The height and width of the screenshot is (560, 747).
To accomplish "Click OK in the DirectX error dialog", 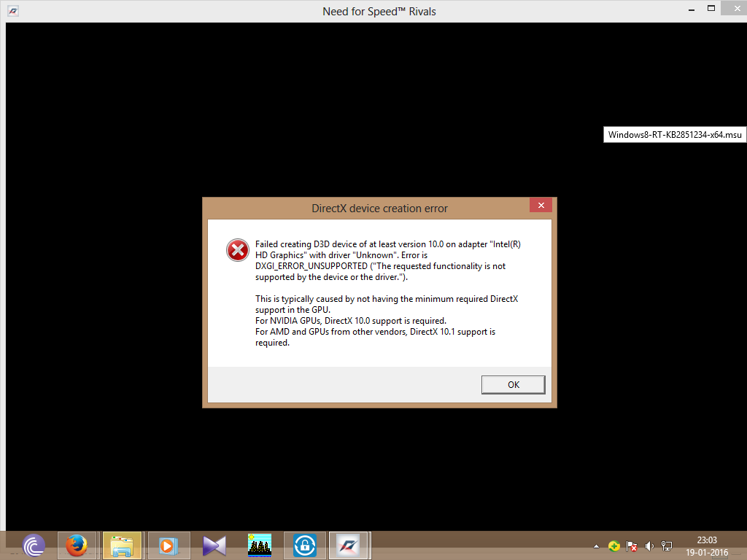I will (513, 385).
